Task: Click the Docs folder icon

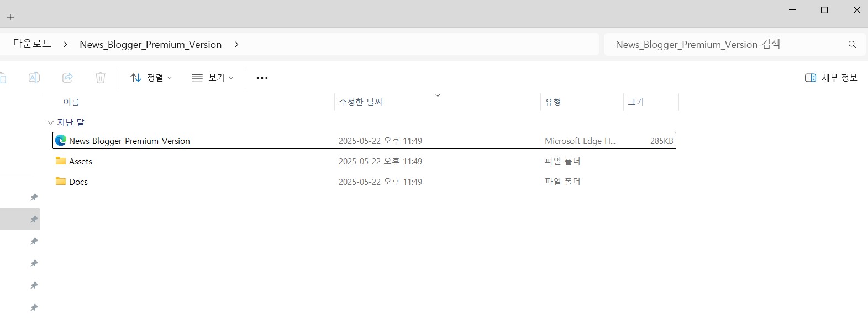Action: (61, 182)
